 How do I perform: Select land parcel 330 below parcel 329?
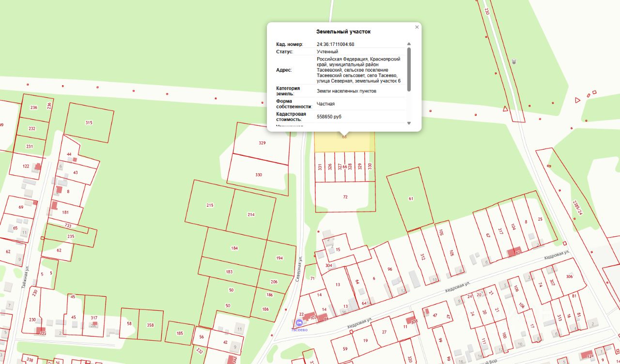[259, 175]
